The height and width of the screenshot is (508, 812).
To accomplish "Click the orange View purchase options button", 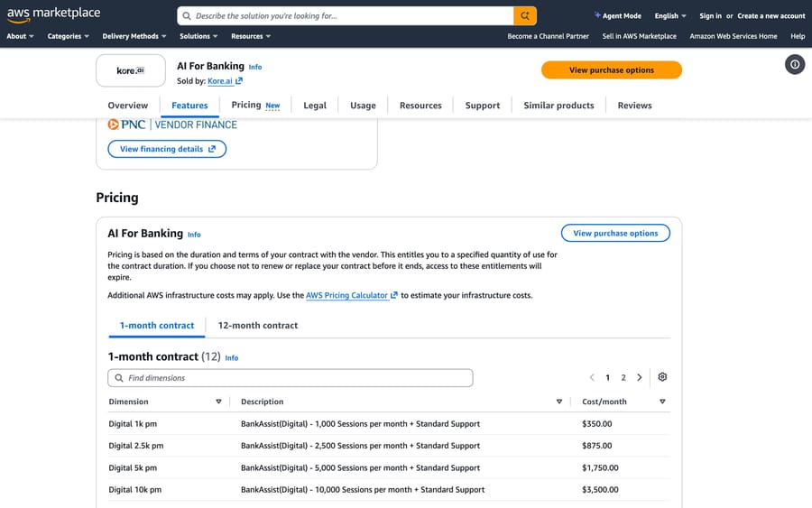I will (612, 69).
